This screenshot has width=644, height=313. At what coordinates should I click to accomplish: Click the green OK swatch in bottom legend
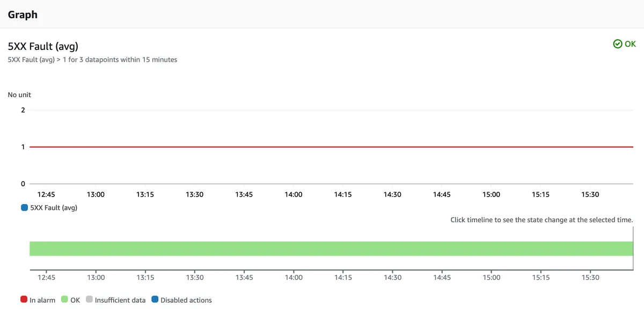point(64,300)
